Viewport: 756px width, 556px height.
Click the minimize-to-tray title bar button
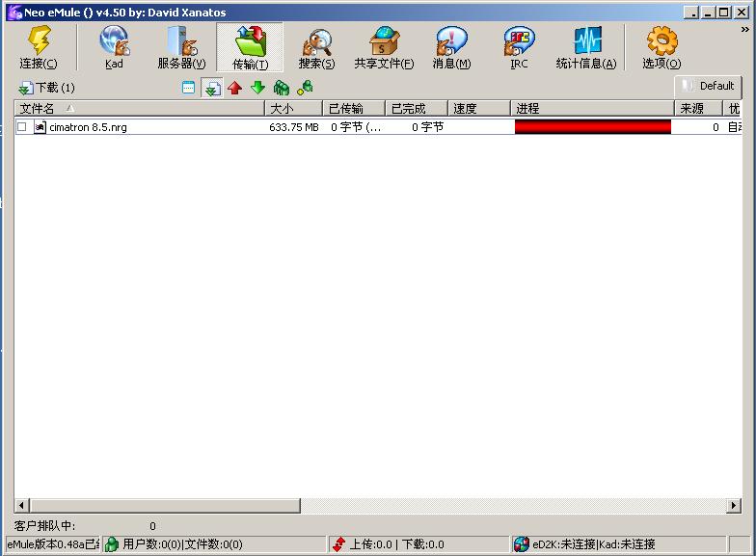[690, 13]
